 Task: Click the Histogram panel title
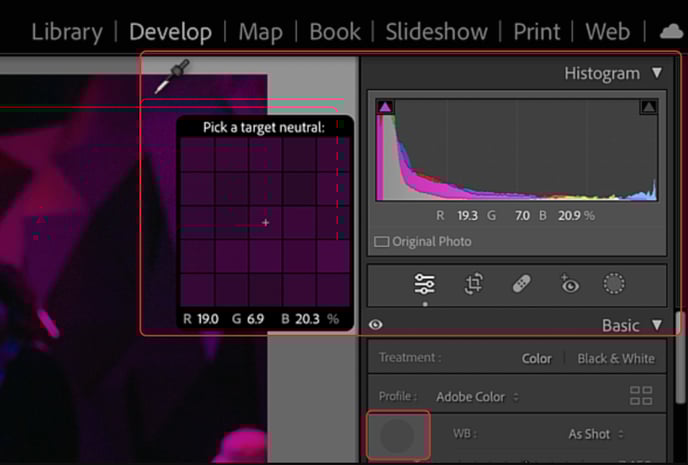click(602, 73)
